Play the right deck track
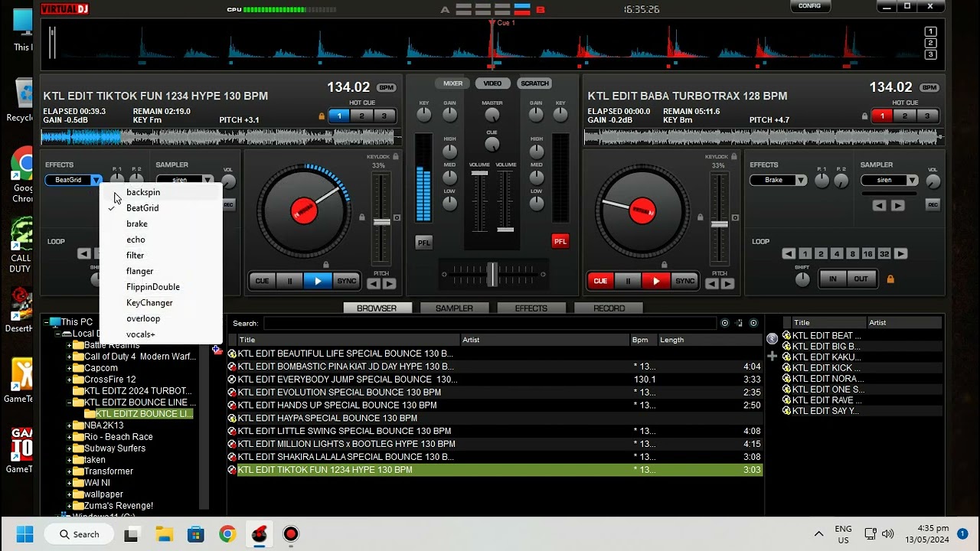 (656, 281)
